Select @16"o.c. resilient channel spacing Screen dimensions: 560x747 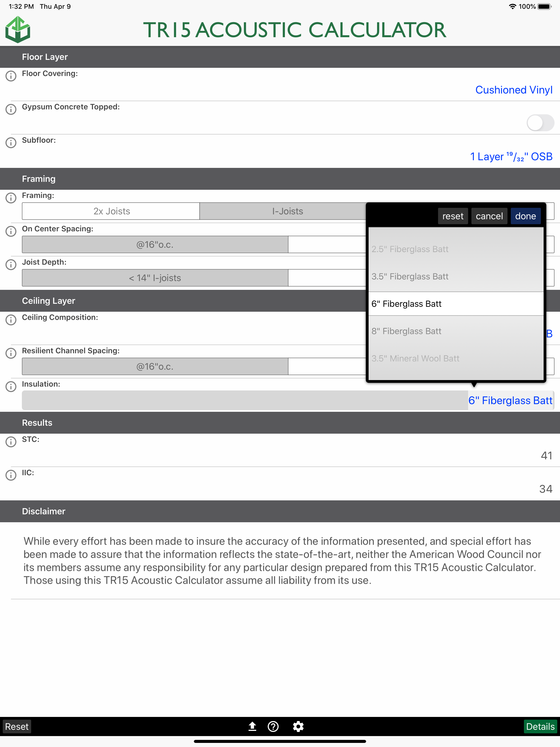pos(155,366)
